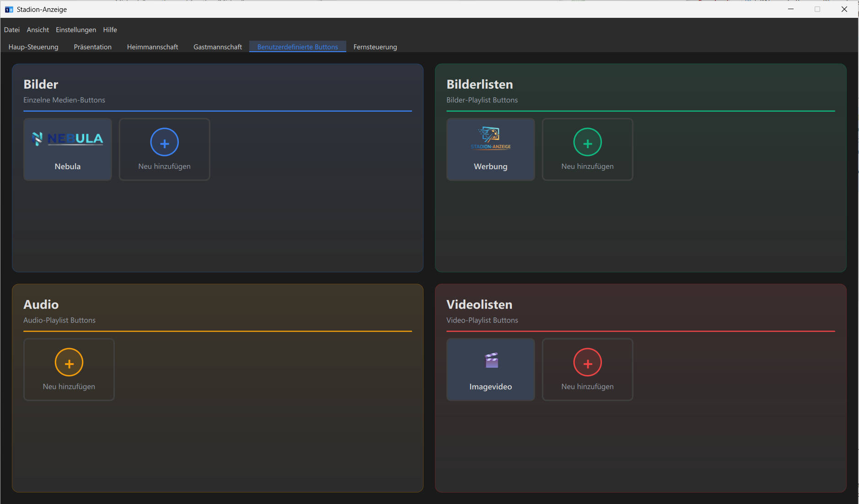Select the Gastmannschaft tab
The height and width of the screenshot is (504, 859).
pyautogui.click(x=218, y=47)
